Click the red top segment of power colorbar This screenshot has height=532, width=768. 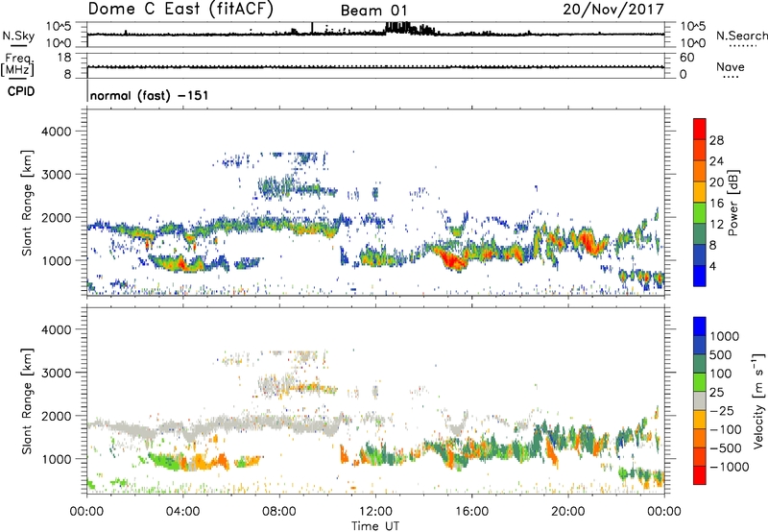tap(700, 129)
